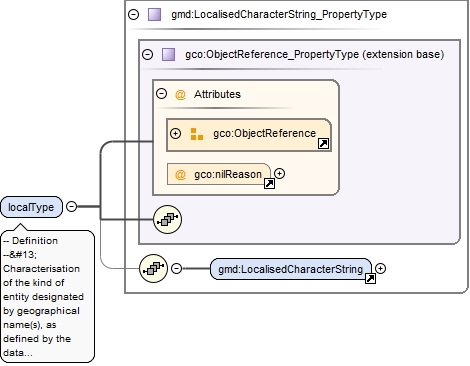Expand the gco:nilReason attribute
Screen dimensions: 470x366
click(x=279, y=174)
